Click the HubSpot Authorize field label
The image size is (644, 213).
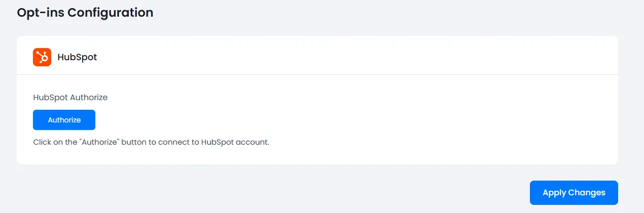click(x=70, y=97)
